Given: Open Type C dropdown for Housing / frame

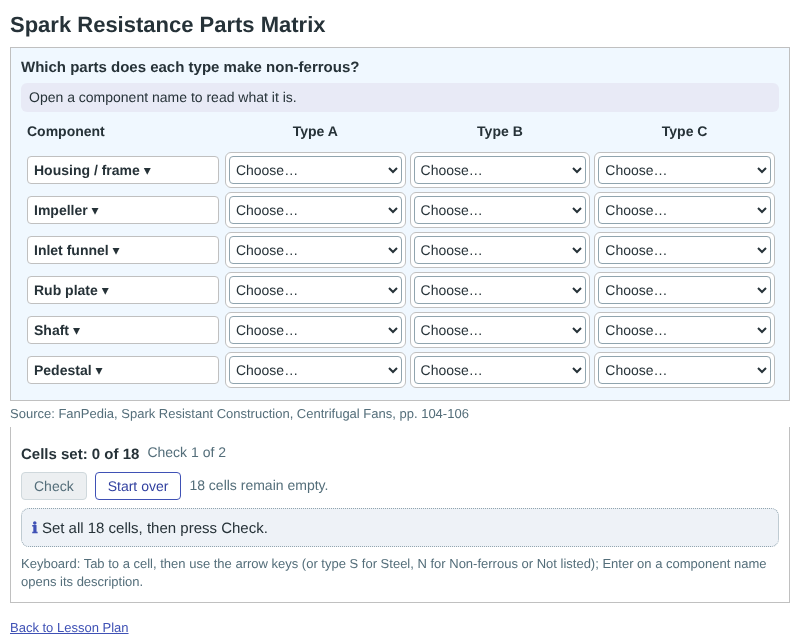Looking at the screenshot, I should click(684, 170).
